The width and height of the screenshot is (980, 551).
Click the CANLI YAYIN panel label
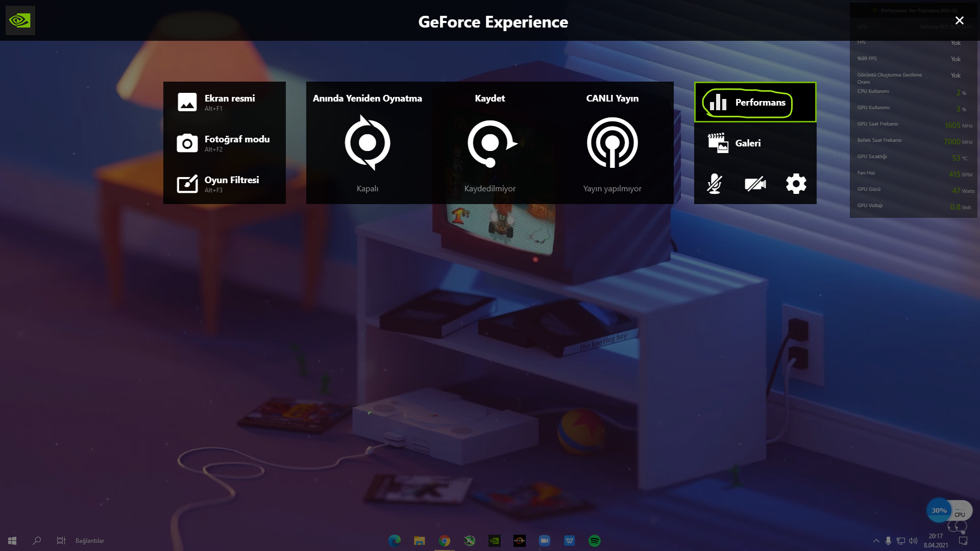(x=612, y=98)
